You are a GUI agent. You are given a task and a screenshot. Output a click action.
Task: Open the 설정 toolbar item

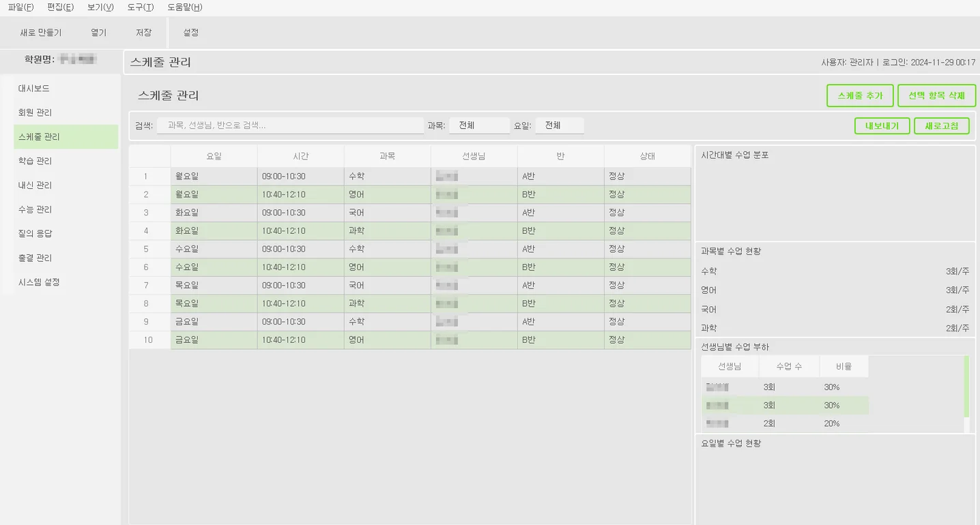click(190, 32)
